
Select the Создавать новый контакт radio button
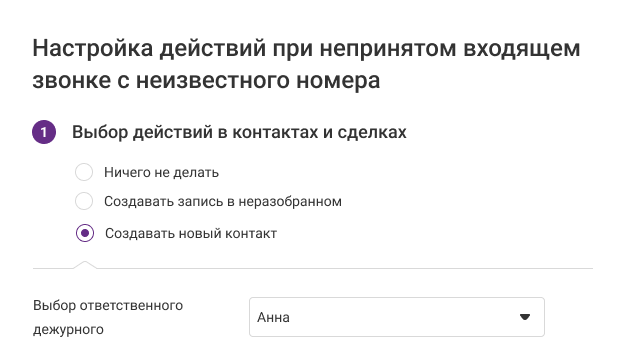click(x=85, y=233)
